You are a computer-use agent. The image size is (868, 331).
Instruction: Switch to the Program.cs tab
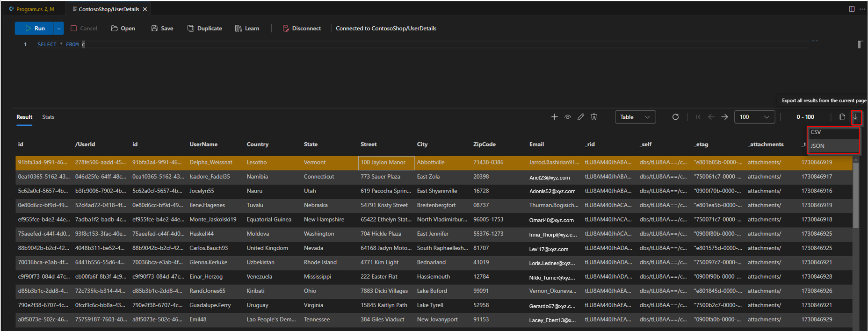[32, 9]
